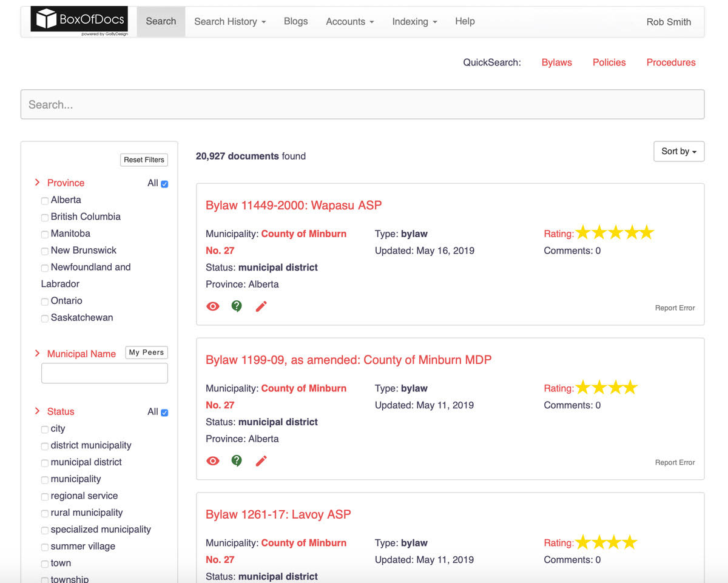Click the Reset Filters button
The height and width of the screenshot is (583, 728).
144,160
